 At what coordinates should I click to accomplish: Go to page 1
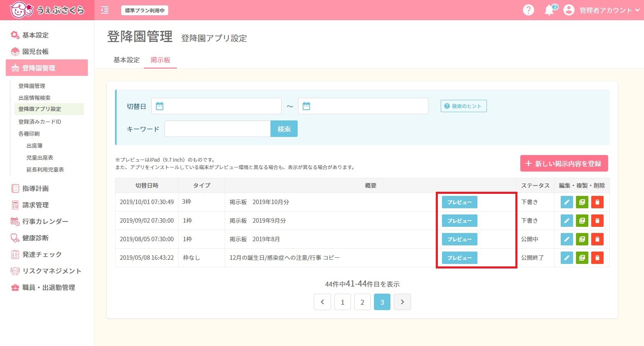tap(343, 302)
